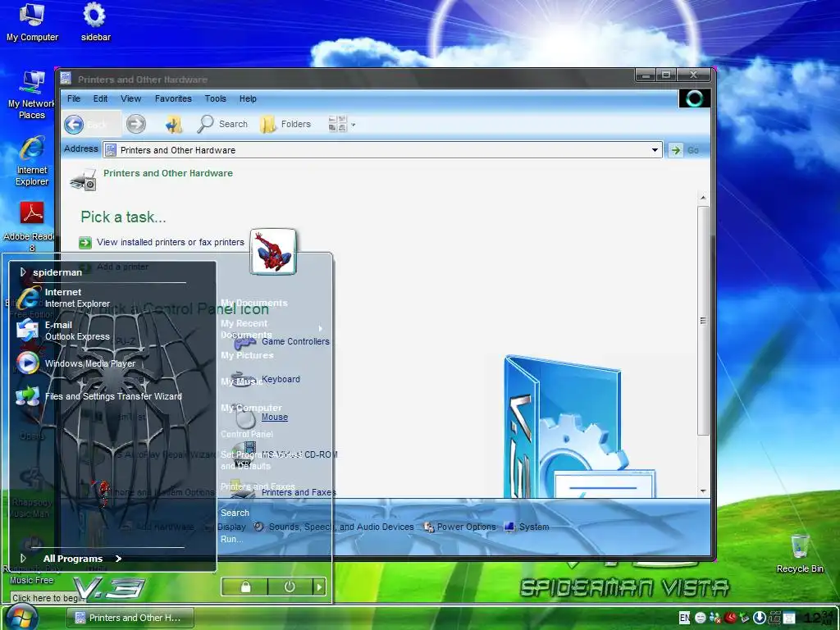The height and width of the screenshot is (630, 840).
Task: Open My Network Places desktop icon
Action: pos(32,95)
